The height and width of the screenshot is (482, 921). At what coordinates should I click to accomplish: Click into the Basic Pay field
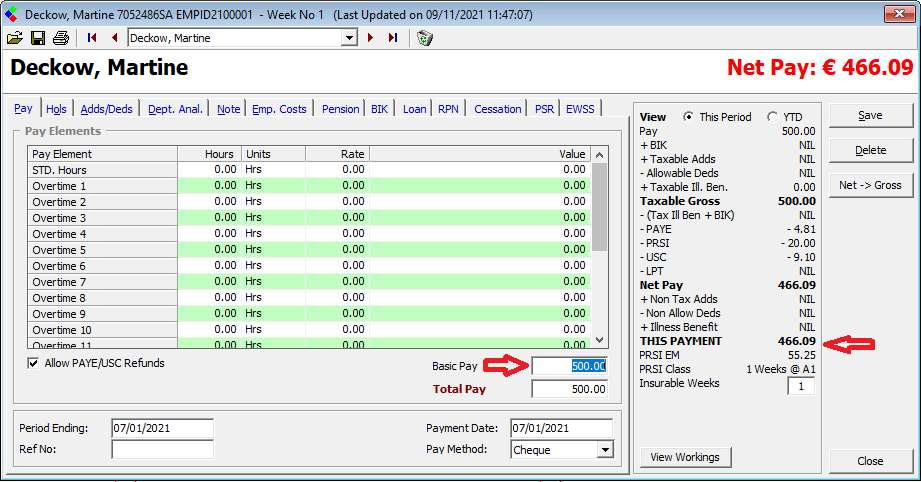(x=568, y=366)
